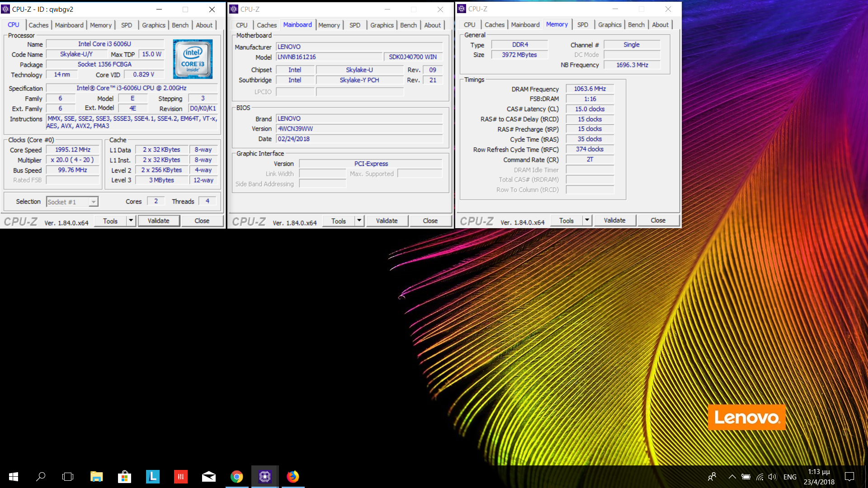Click the processor Name field value
The image size is (868, 488).
tap(105, 44)
